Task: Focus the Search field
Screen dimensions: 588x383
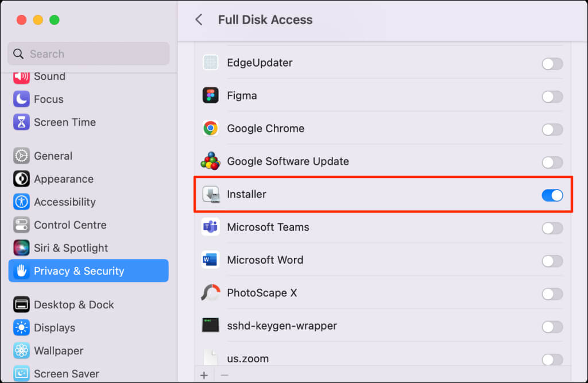Action: (88, 53)
